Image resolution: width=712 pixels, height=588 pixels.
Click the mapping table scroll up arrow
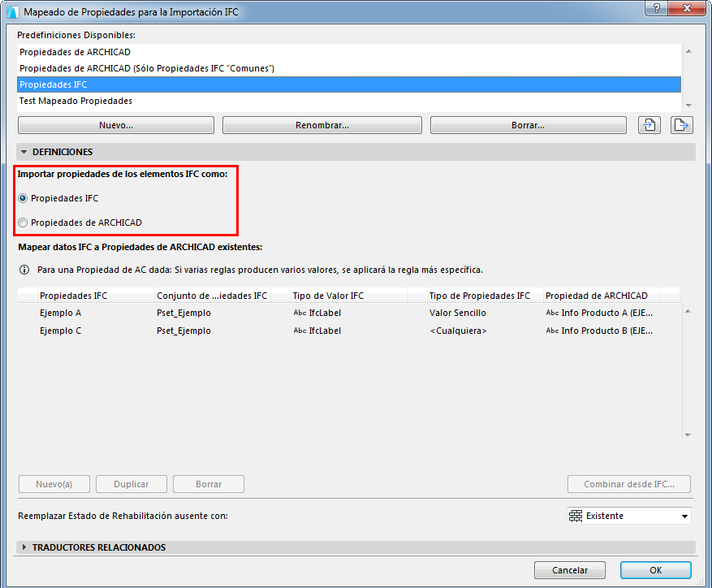688,311
